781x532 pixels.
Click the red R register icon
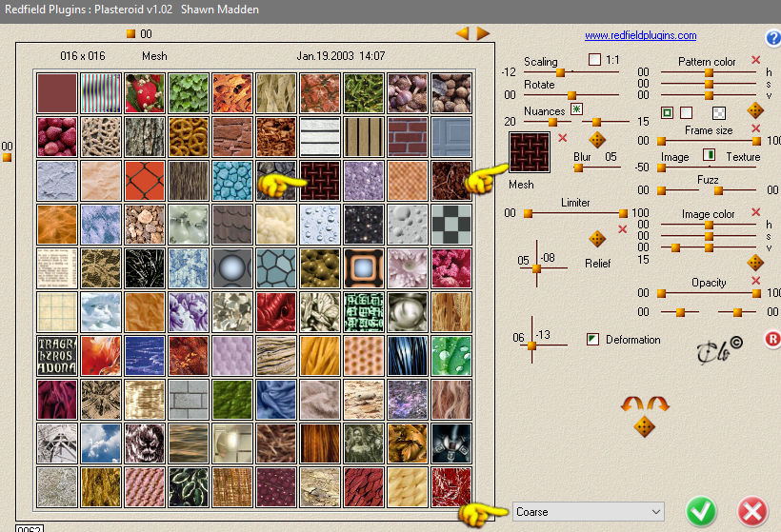pyautogui.click(x=772, y=340)
